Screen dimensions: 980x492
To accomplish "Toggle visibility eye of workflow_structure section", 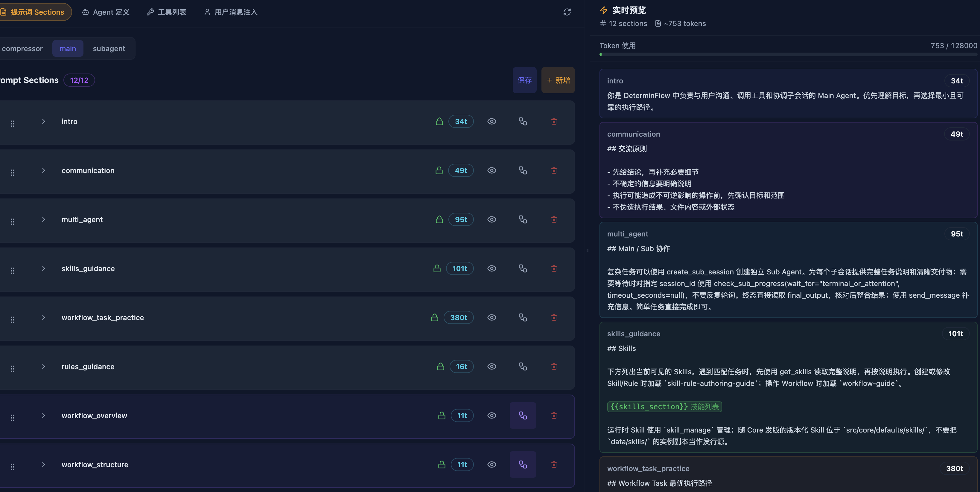I will (x=491, y=465).
